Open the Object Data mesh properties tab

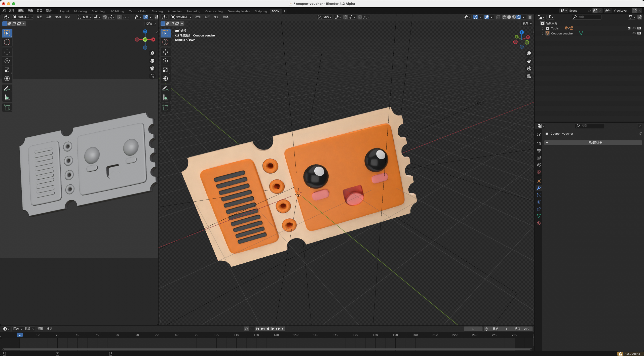point(539,216)
